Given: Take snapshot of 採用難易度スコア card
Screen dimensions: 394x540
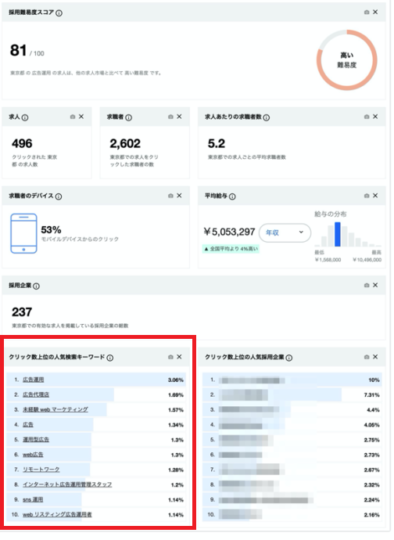Looking at the screenshot, I should (366, 12).
